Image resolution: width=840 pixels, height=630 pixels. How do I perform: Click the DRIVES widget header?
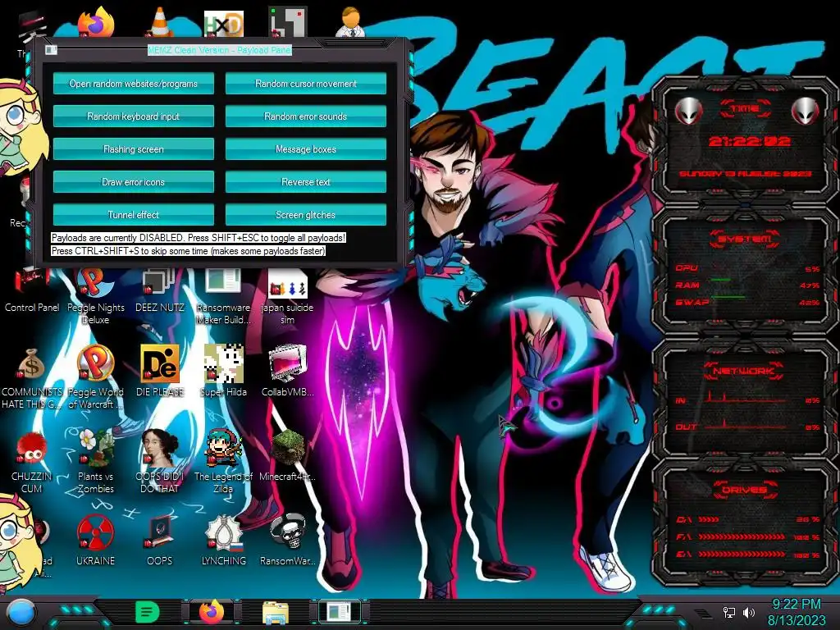745,490
